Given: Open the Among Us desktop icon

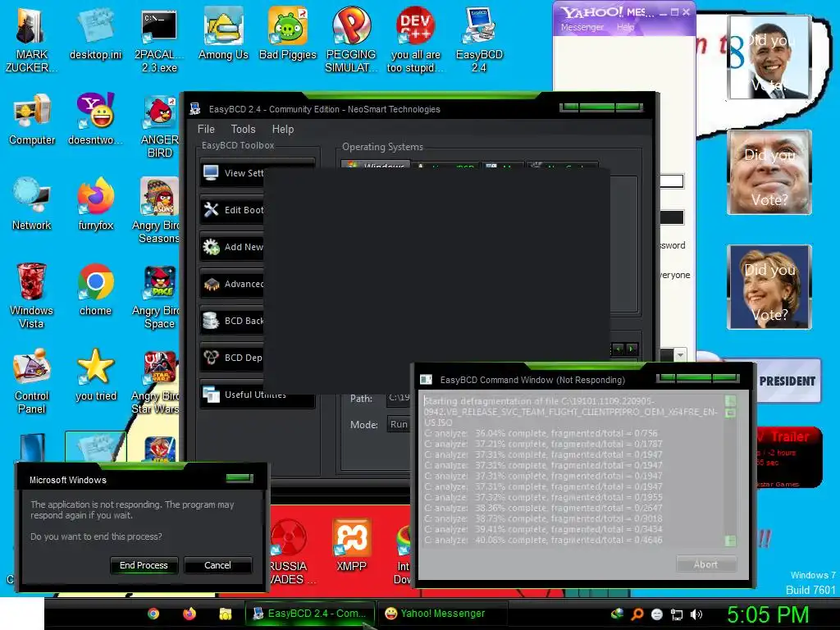Looking at the screenshot, I should (x=223, y=33).
